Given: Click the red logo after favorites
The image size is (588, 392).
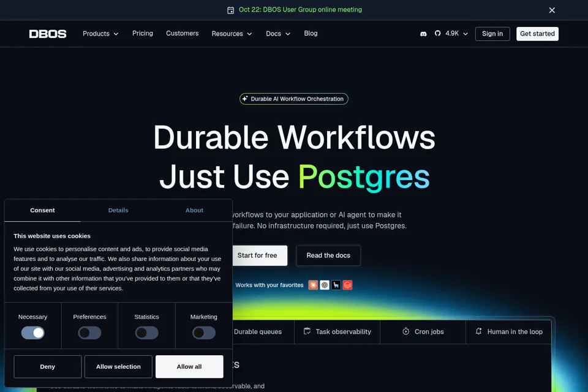Looking at the screenshot, I should 348,285.
